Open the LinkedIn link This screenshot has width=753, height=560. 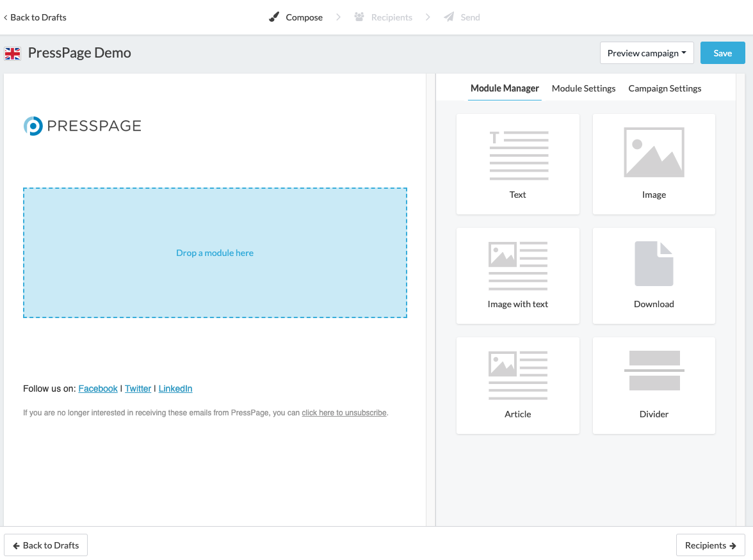(175, 388)
